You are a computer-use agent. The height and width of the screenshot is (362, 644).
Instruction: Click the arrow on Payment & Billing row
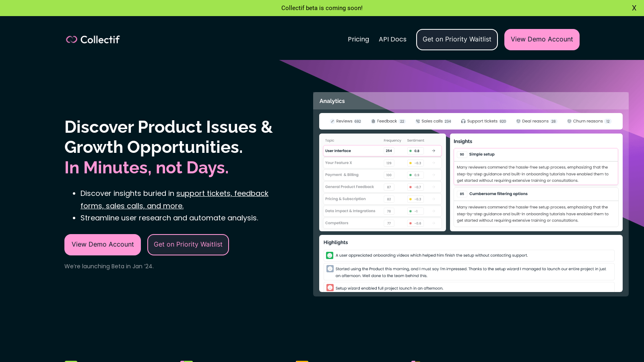tap(433, 175)
